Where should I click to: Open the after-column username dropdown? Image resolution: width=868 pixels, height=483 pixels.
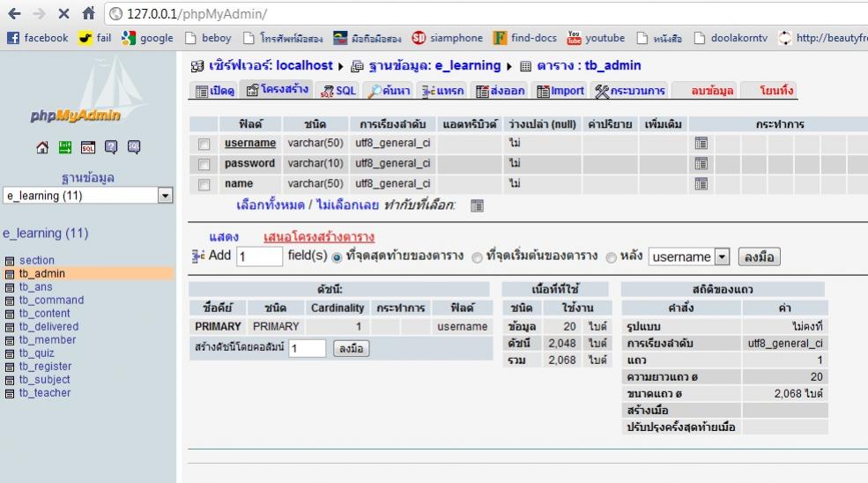(x=688, y=256)
